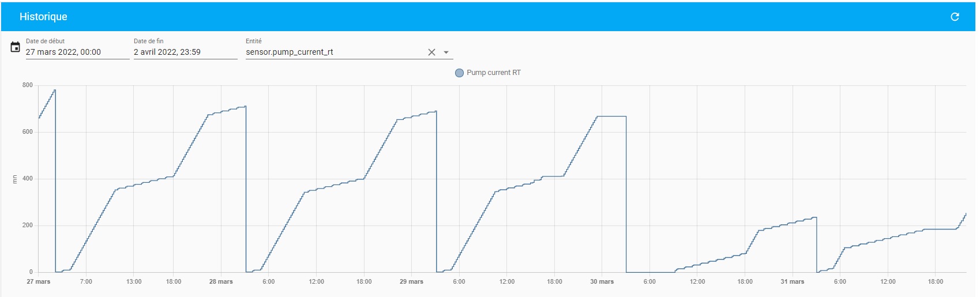
Task: Click the 30 mars axis label
Action: pyautogui.click(x=602, y=281)
